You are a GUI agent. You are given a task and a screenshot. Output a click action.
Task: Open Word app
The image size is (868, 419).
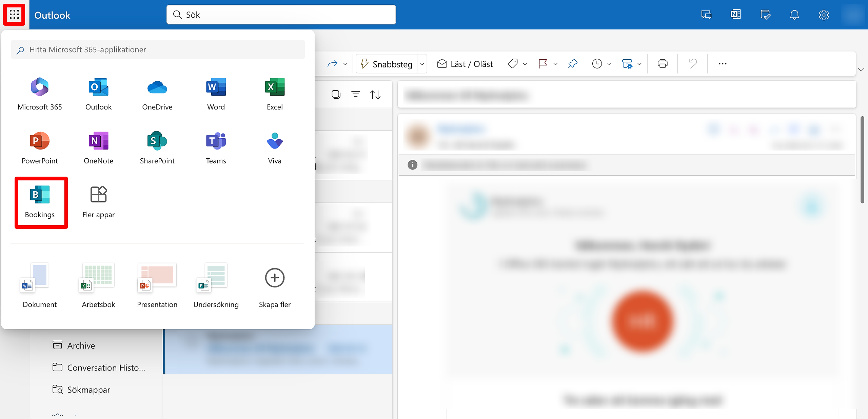pyautogui.click(x=216, y=94)
